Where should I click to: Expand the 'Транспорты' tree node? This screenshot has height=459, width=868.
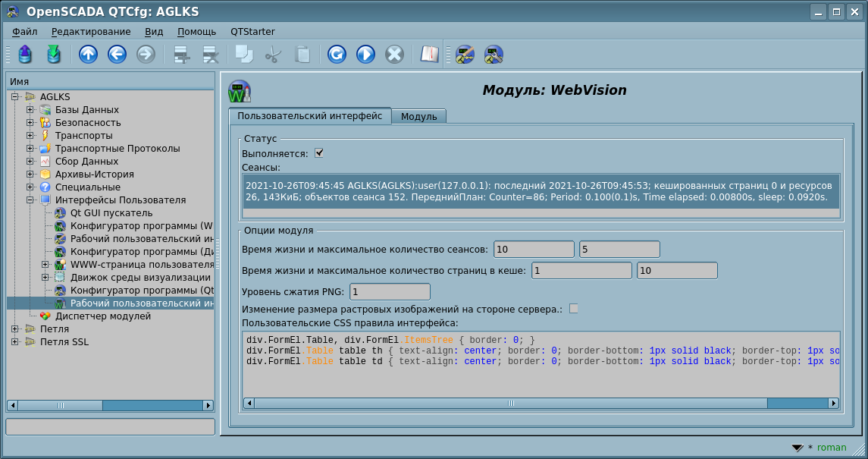(30, 136)
